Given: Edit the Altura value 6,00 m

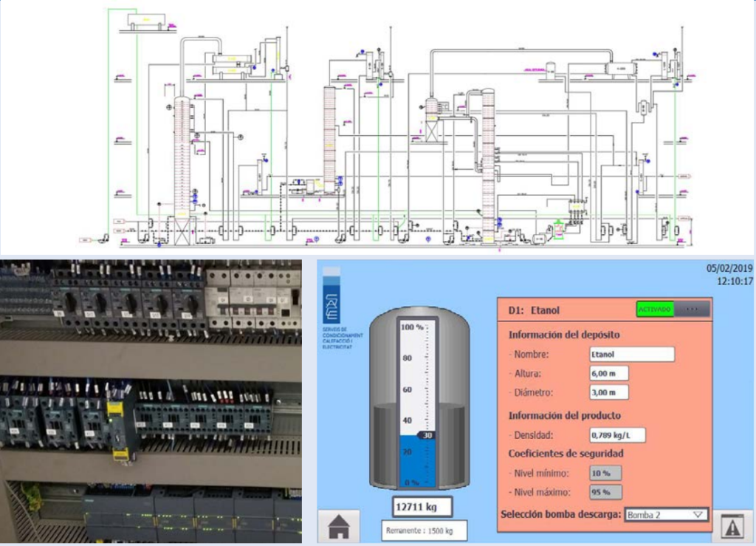Looking at the screenshot, I should [x=608, y=374].
